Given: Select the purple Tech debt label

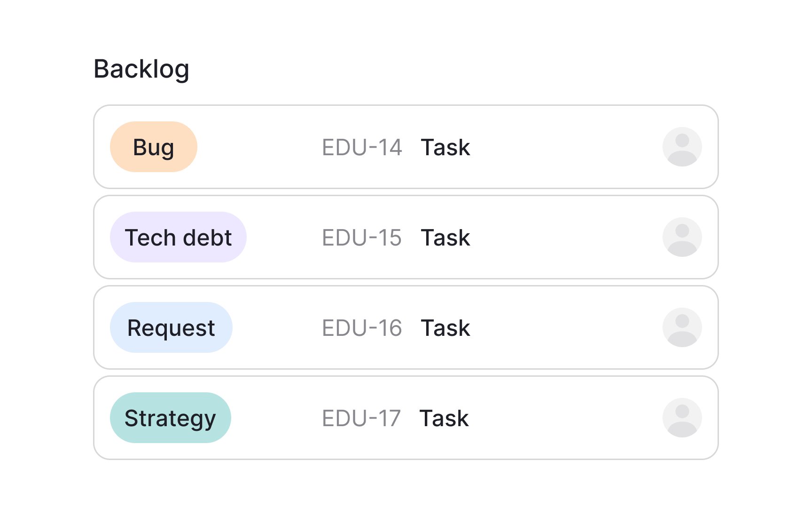Looking at the screenshot, I should coord(178,237).
